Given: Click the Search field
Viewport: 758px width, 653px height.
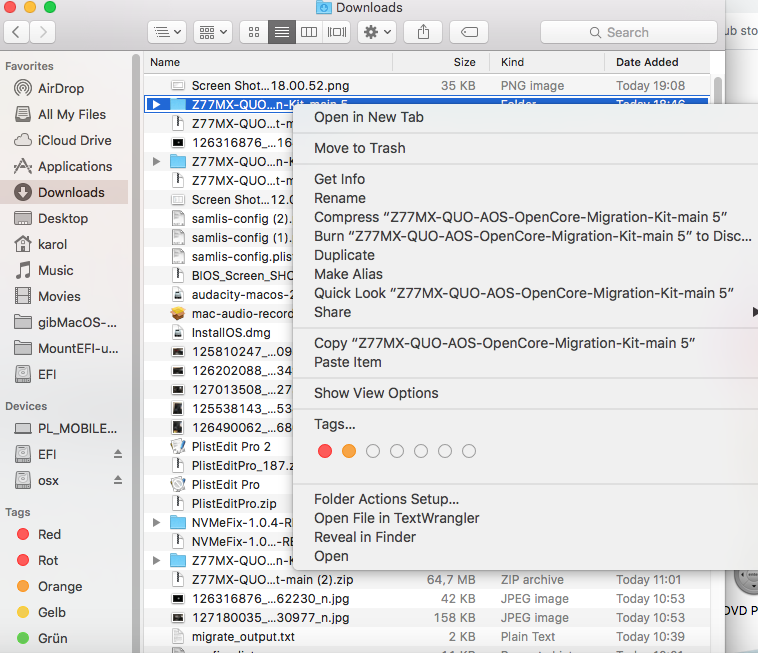Looking at the screenshot, I should pyautogui.click(x=628, y=32).
